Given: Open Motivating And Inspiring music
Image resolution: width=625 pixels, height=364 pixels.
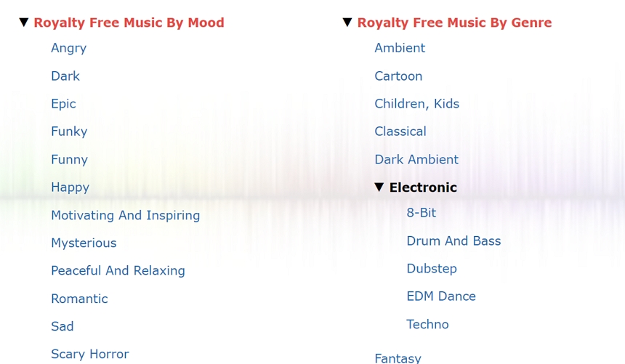Looking at the screenshot, I should coord(125,215).
